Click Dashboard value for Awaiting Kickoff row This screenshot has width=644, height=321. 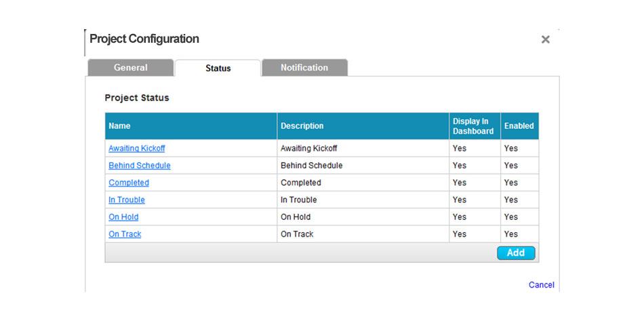tap(475, 149)
